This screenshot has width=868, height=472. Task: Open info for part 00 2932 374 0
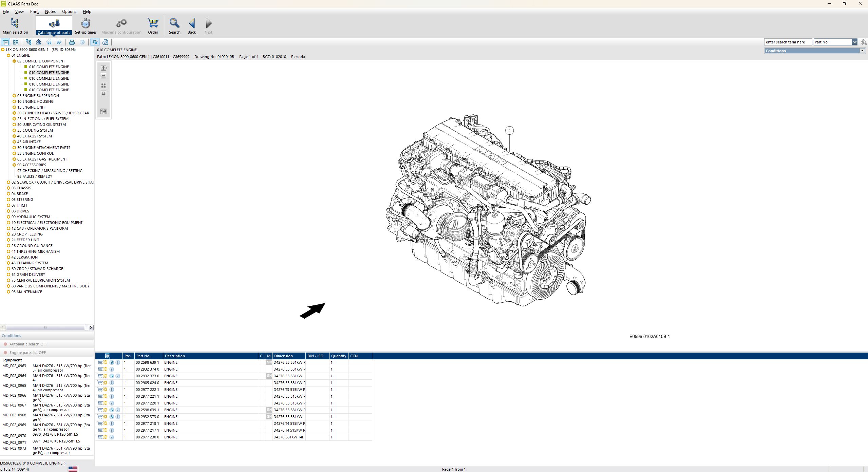pyautogui.click(x=112, y=369)
